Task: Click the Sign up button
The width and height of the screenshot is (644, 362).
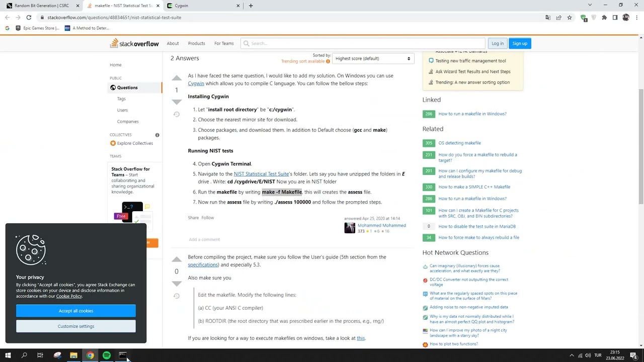Action: pos(520,43)
